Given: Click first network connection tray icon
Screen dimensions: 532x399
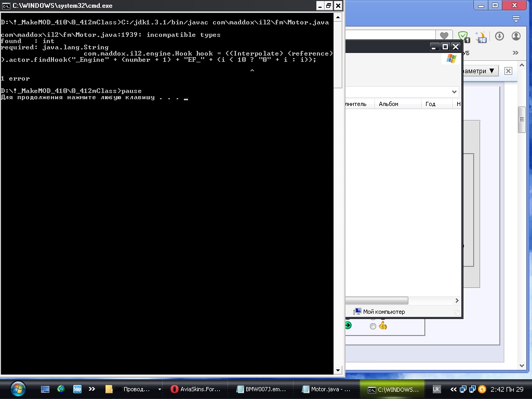Looking at the screenshot, I should [x=463, y=389].
